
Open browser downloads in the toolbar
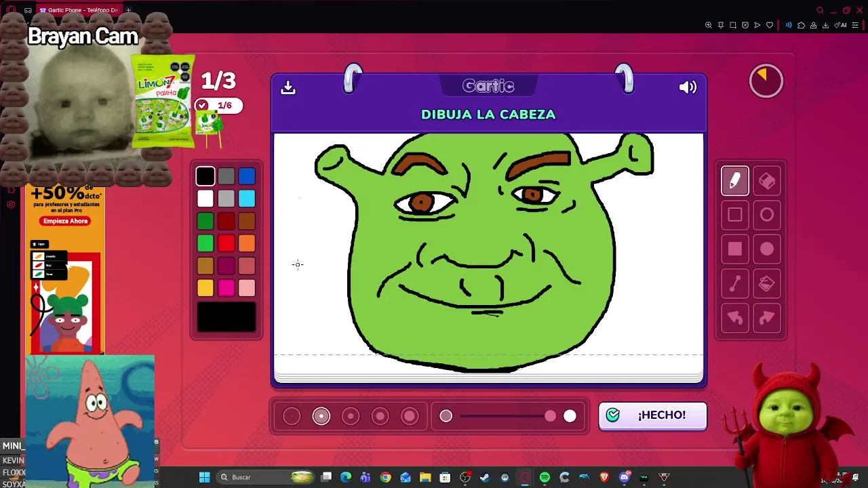point(825,25)
